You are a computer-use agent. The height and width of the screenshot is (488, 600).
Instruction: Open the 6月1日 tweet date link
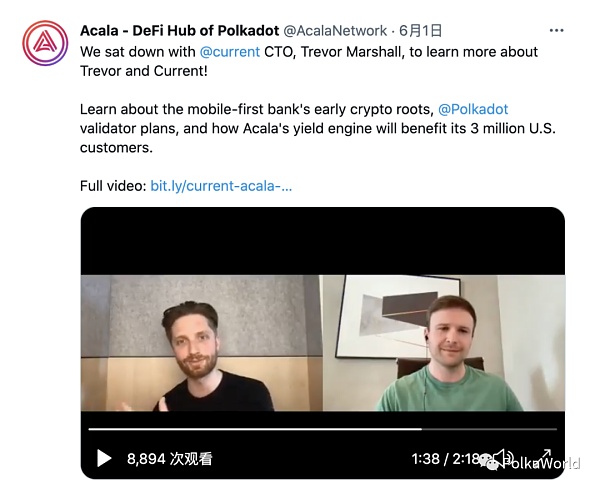(421, 31)
